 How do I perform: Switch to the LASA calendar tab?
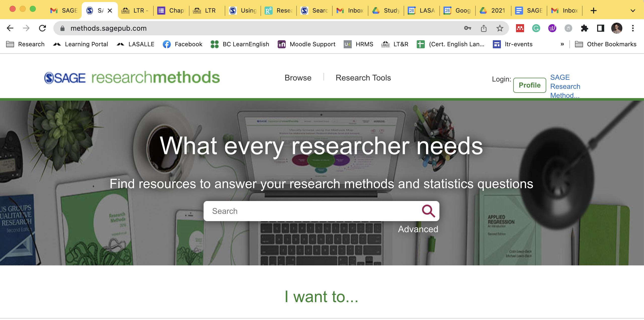[x=422, y=11]
